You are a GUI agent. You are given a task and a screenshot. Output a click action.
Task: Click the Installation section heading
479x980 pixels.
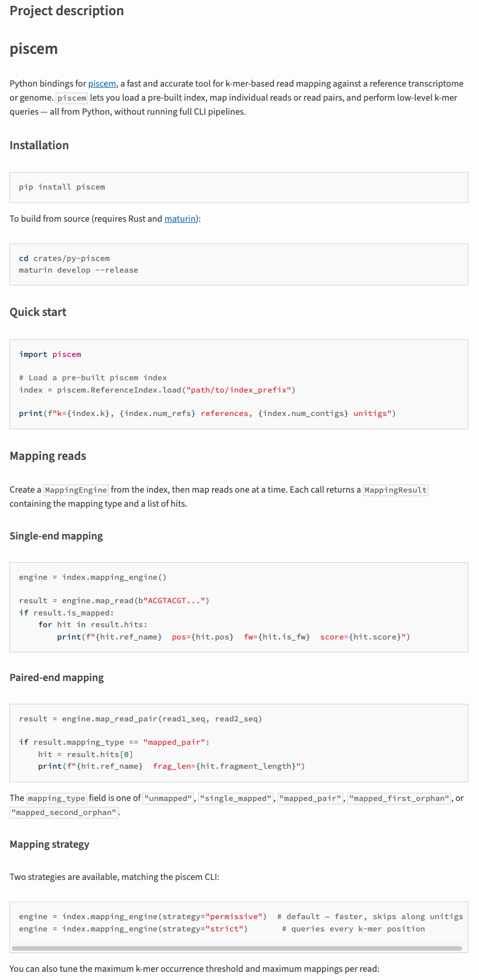tap(39, 145)
